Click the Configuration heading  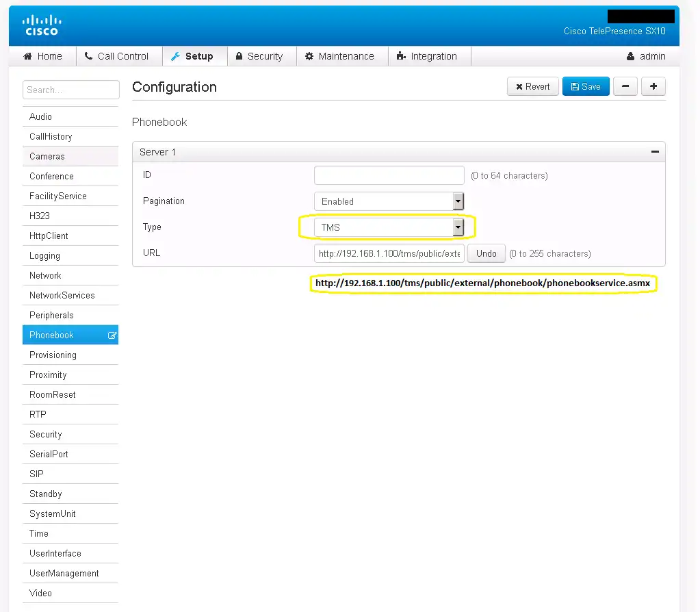point(174,87)
